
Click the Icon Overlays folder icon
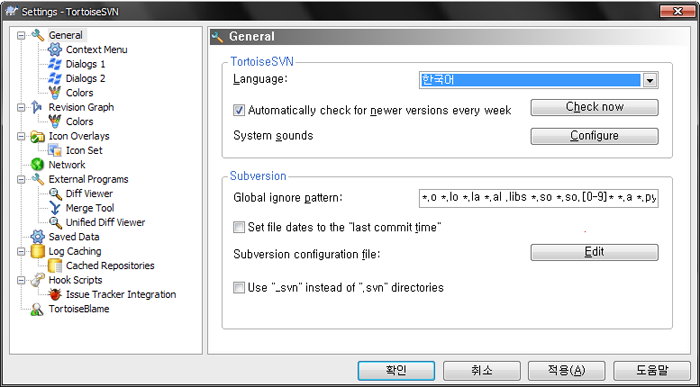38,136
